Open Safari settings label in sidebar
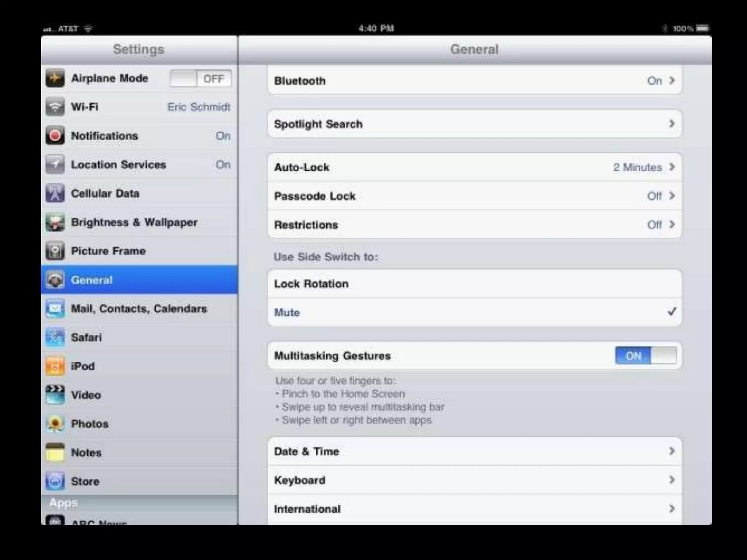 86,337
